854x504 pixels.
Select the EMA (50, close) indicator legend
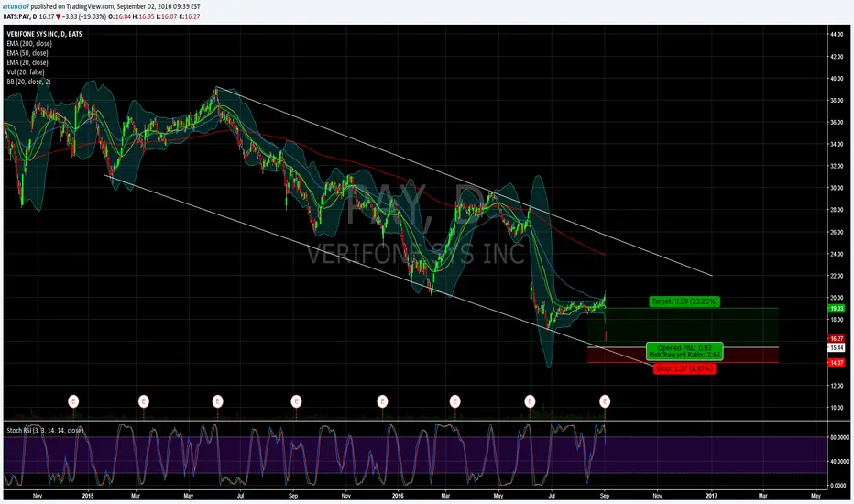pyautogui.click(x=27, y=53)
